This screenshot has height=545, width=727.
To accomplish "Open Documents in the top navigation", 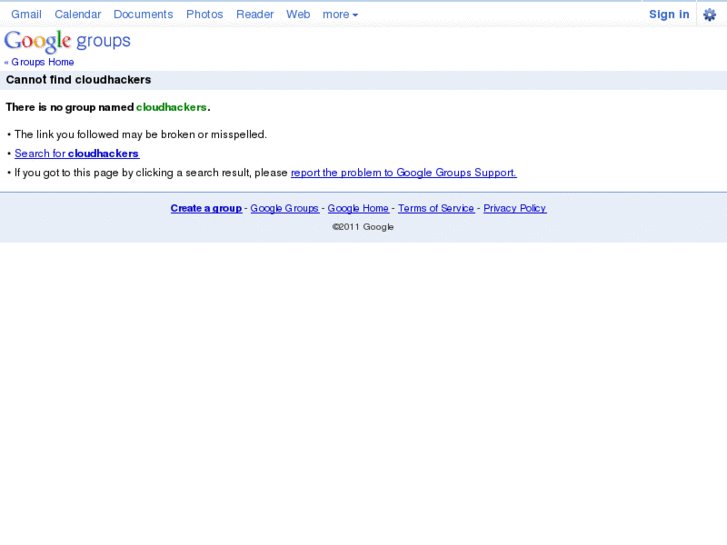I will coord(143,14).
